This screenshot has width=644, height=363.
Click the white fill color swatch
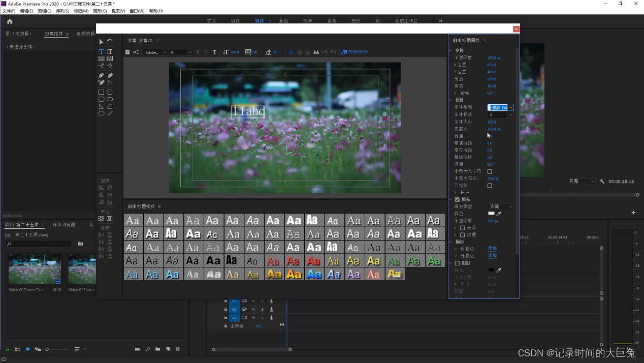(x=491, y=214)
